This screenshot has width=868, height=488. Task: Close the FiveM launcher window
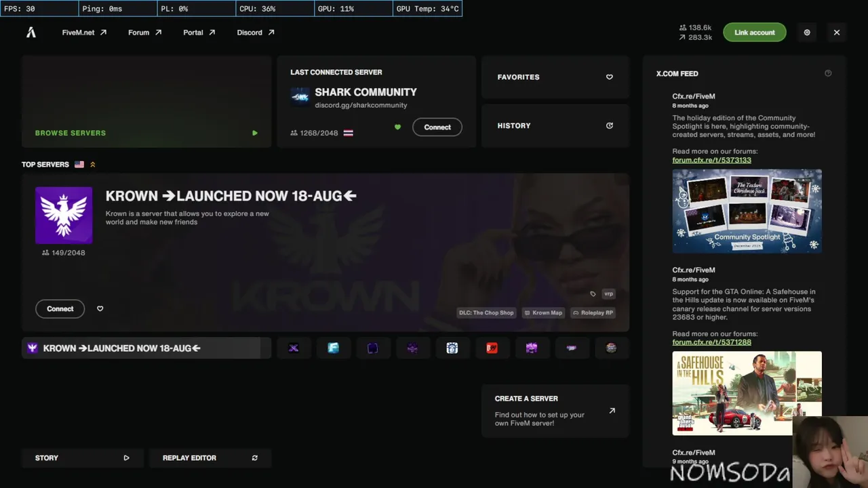pyautogui.click(x=837, y=33)
